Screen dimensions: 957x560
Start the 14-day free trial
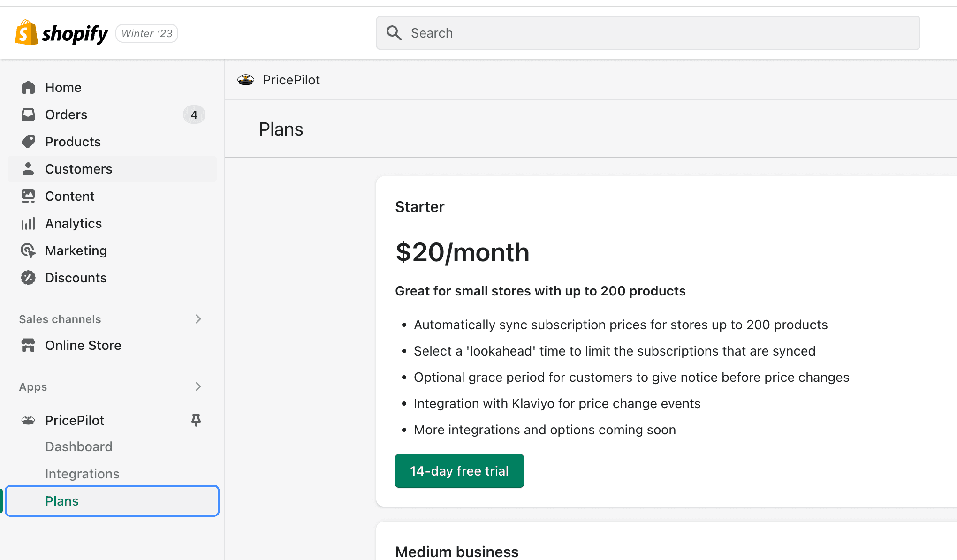459,471
